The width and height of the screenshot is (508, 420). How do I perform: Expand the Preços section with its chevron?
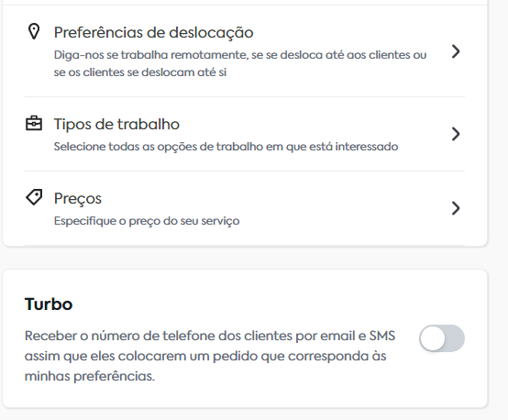(456, 208)
